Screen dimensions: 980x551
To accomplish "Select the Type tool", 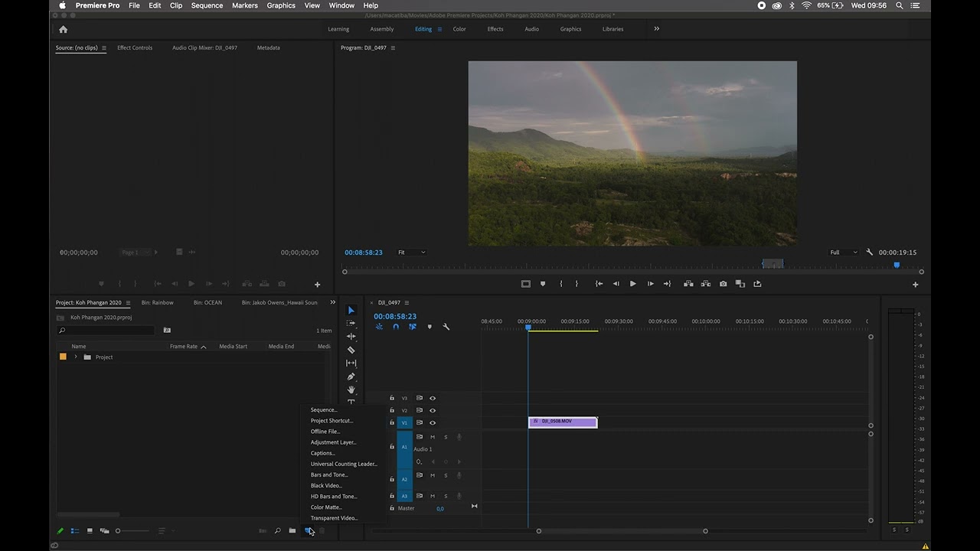I will (x=351, y=402).
